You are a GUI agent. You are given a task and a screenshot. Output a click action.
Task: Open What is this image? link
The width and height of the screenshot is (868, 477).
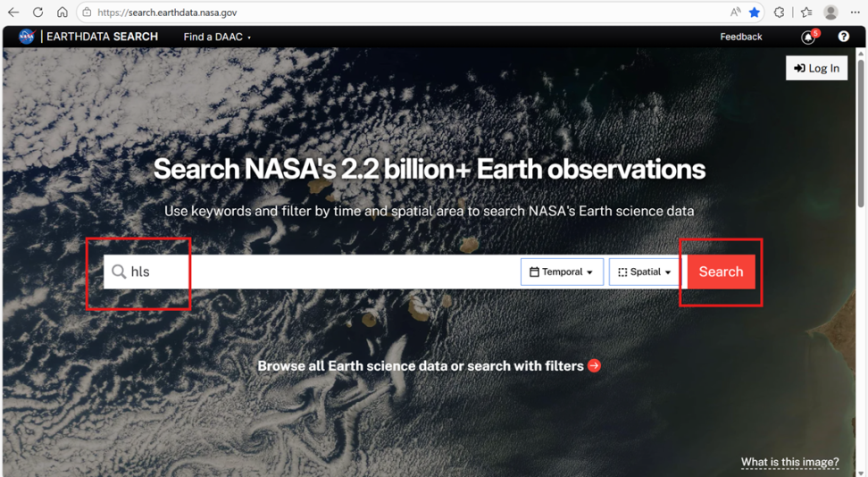[x=790, y=462]
